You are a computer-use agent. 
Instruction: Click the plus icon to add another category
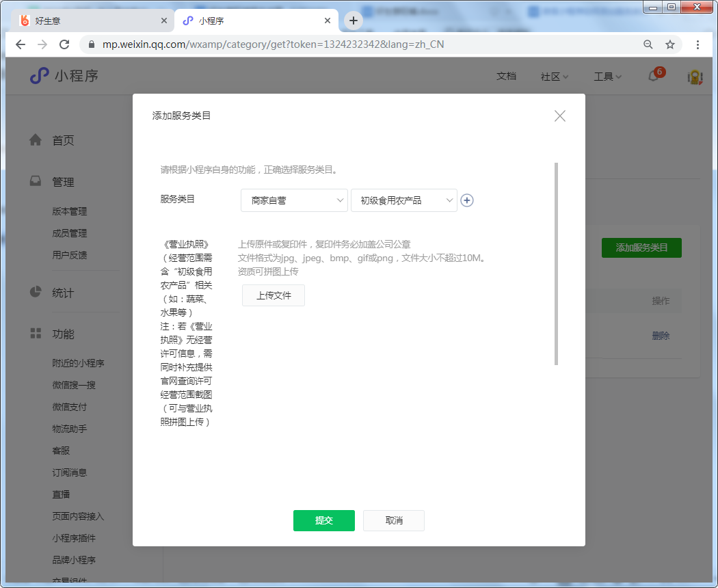[x=466, y=200]
